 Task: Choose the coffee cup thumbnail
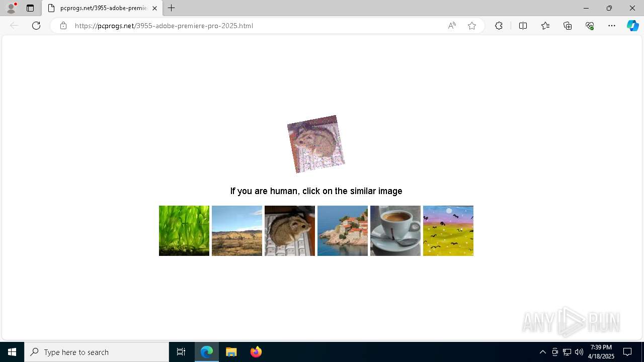pyautogui.click(x=395, y=231)
